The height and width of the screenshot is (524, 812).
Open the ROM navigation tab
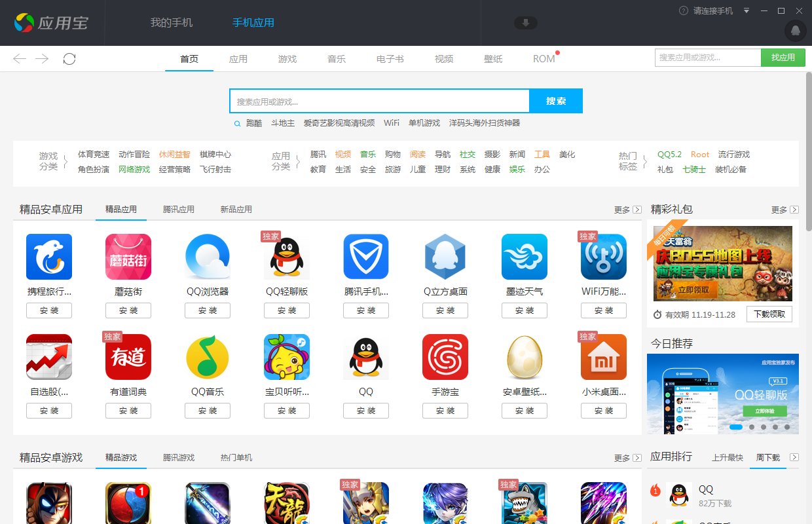pos(544,59)
